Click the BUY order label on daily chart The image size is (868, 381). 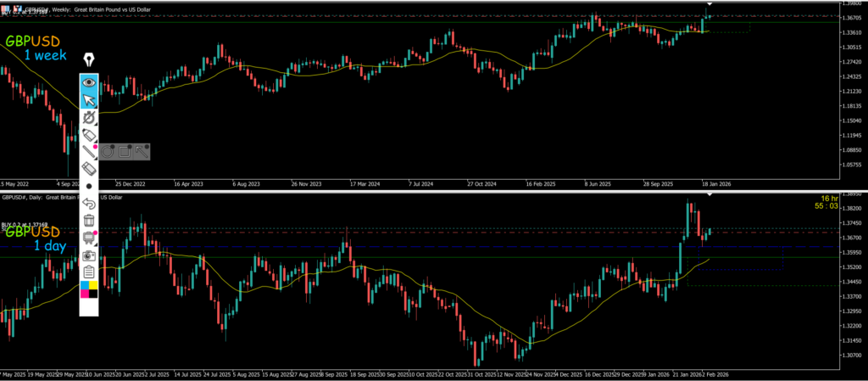point(24,225)
